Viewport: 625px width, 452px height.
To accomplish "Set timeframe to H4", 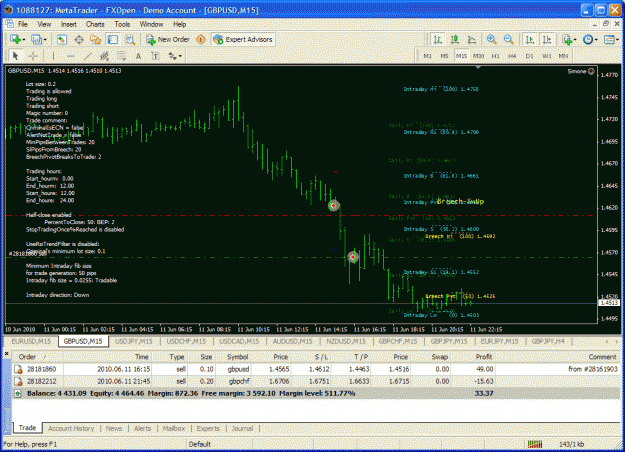I will coord(512,56).
